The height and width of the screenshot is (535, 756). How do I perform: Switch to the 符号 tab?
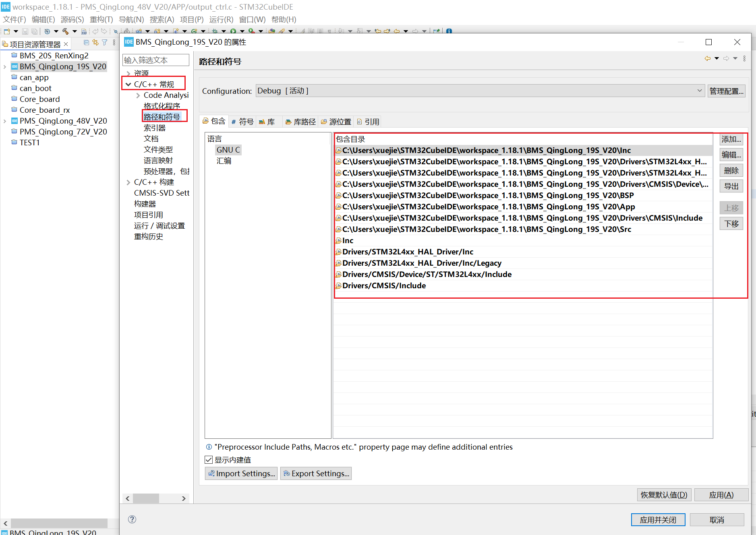point(242,122)
